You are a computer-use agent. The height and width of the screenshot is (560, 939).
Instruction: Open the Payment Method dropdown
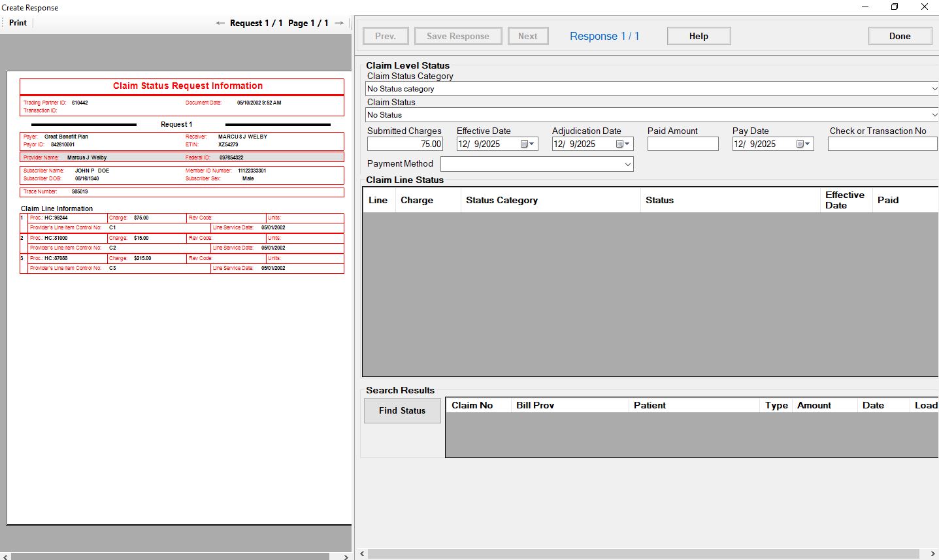(x=628, y=164)
